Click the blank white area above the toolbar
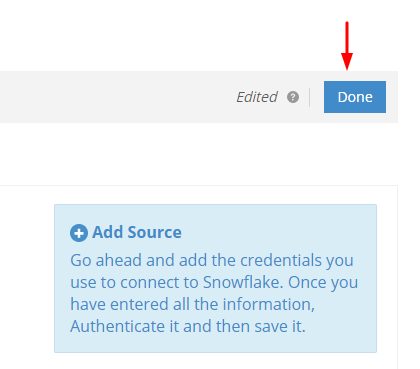Viewport: 420px width, 369px height. click(167, 35)
